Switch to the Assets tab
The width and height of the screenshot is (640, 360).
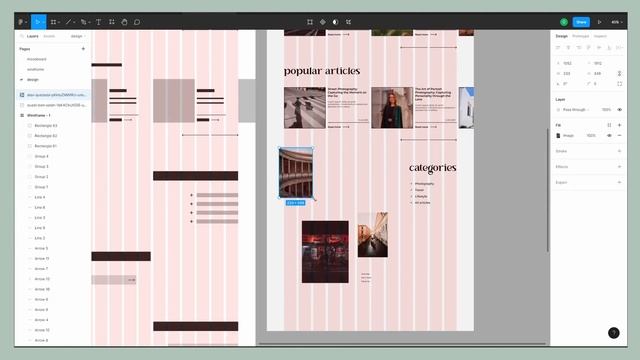(x=49, y=36)
